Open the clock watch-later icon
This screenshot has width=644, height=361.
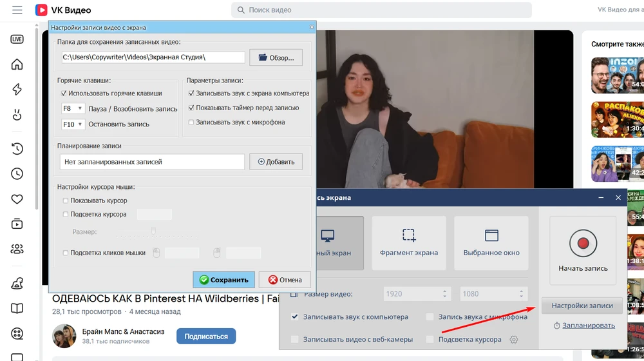pyautogui.click(x=17, y=174)
